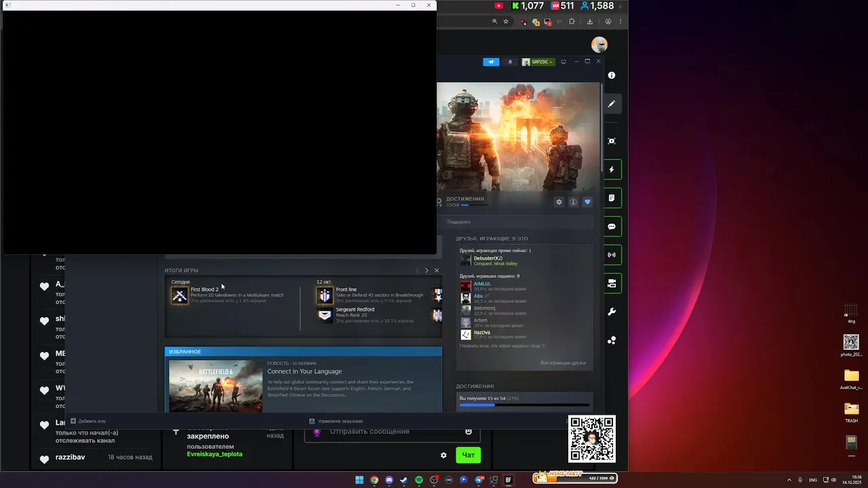This screenshot has height=488, width=868.
Task: Open the Connect in Your Language news
Action: (304, 371)
